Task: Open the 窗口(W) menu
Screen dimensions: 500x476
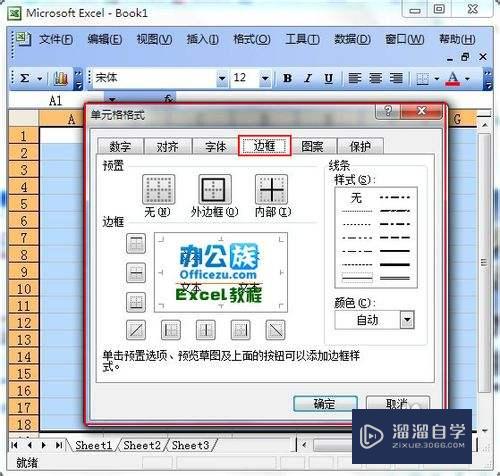Action: click(404, 39)
